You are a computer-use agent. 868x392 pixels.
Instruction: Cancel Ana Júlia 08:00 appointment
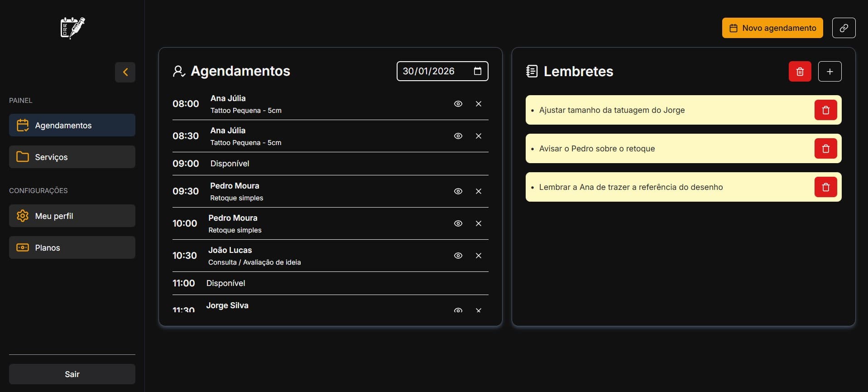(479, 104)
